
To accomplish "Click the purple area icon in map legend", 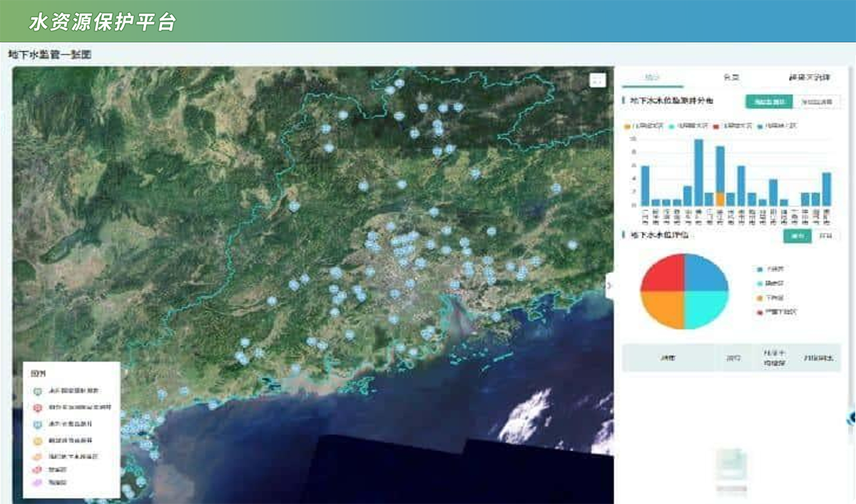I will pos(37,483).
